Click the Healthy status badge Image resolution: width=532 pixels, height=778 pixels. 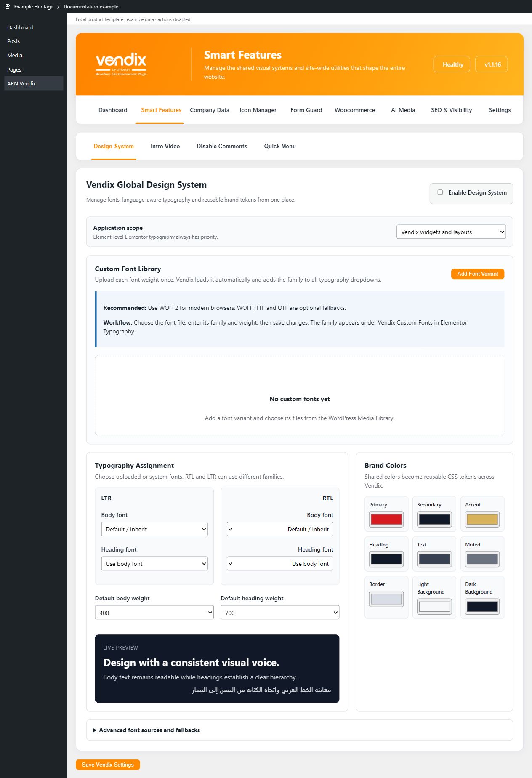tap(452, 64)
